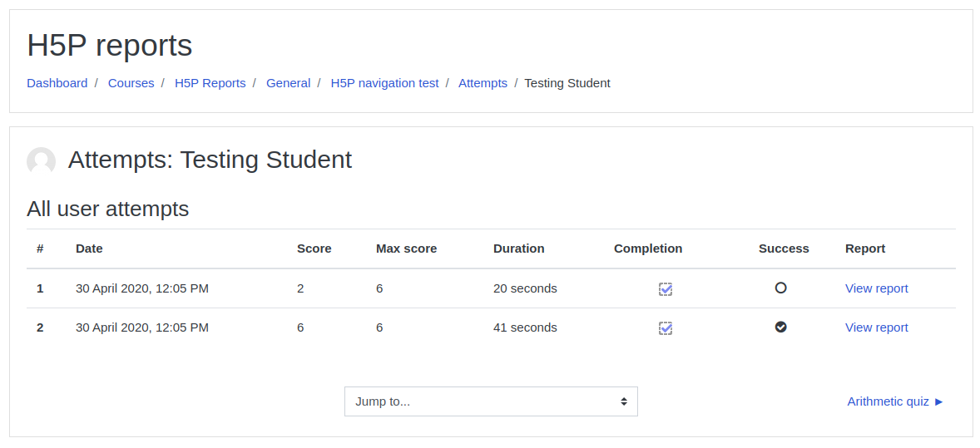Image resolution: width=980 pixels, height=448 pixels.
Task: Click the Success column header
Action: [784, 249]
